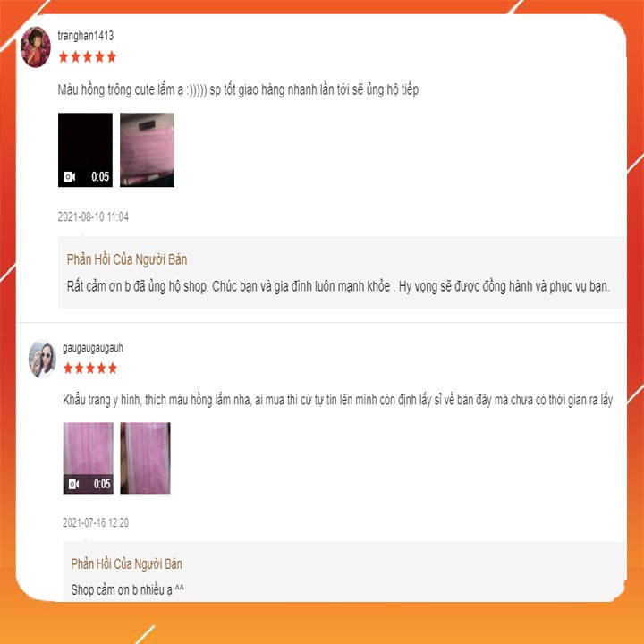Click first 'Phản Hồi Của Người Bán' heading
Viewport: 644px width, 644px height.
point(127,259)
